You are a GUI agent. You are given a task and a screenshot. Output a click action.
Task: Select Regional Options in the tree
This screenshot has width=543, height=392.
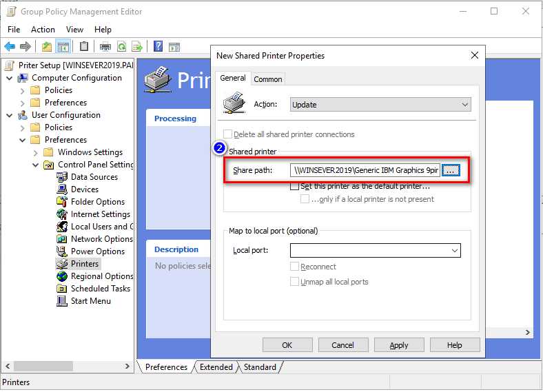(102, 277)
